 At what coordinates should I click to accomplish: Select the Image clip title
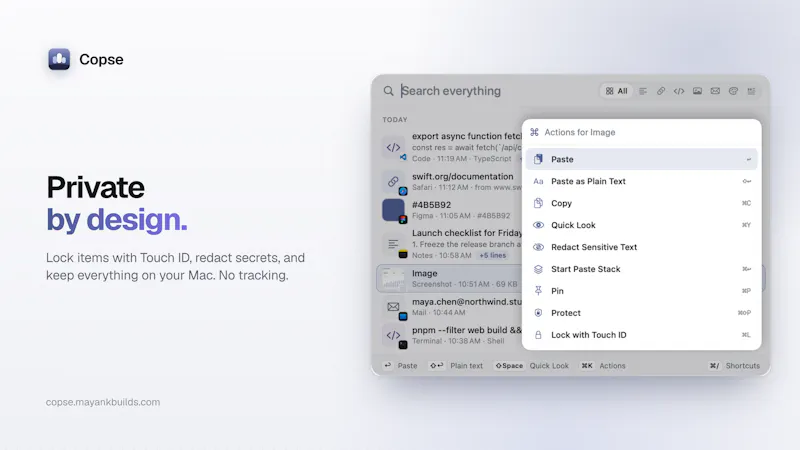pos(424,273)
